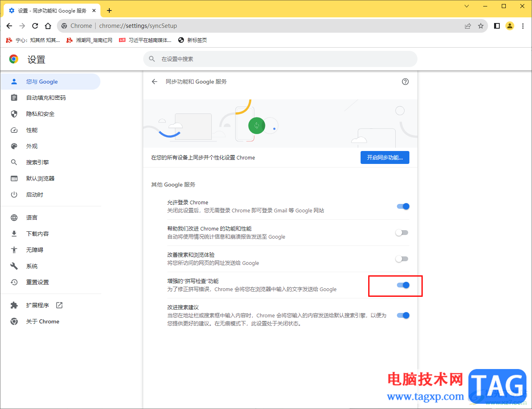The image size is (532, 409).
Task: Open bookmark 湘潮网_湖南红网
Action: click(x=90, y=40)
